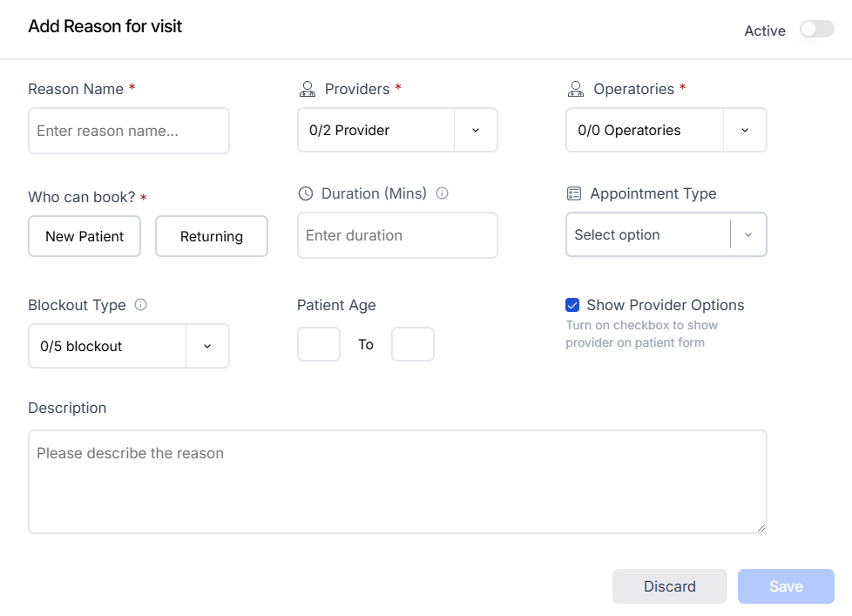
Task: Select New Patient booking option
Action: pyautogui.click(x=85, y=236)
